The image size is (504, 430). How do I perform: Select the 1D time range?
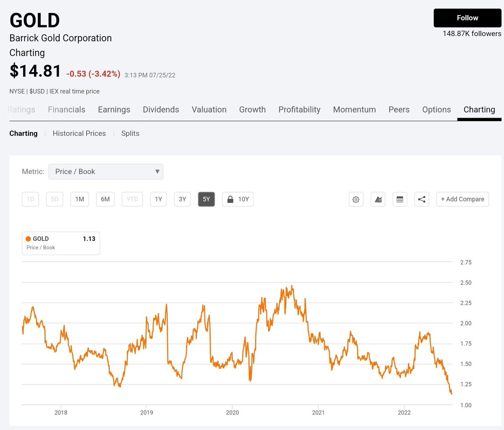(30, 199)
